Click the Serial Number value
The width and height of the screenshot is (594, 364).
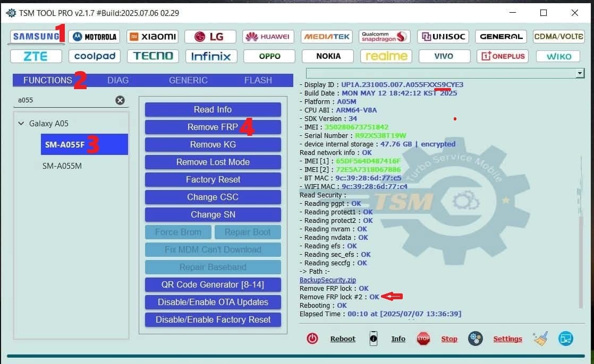click(380, 135)
